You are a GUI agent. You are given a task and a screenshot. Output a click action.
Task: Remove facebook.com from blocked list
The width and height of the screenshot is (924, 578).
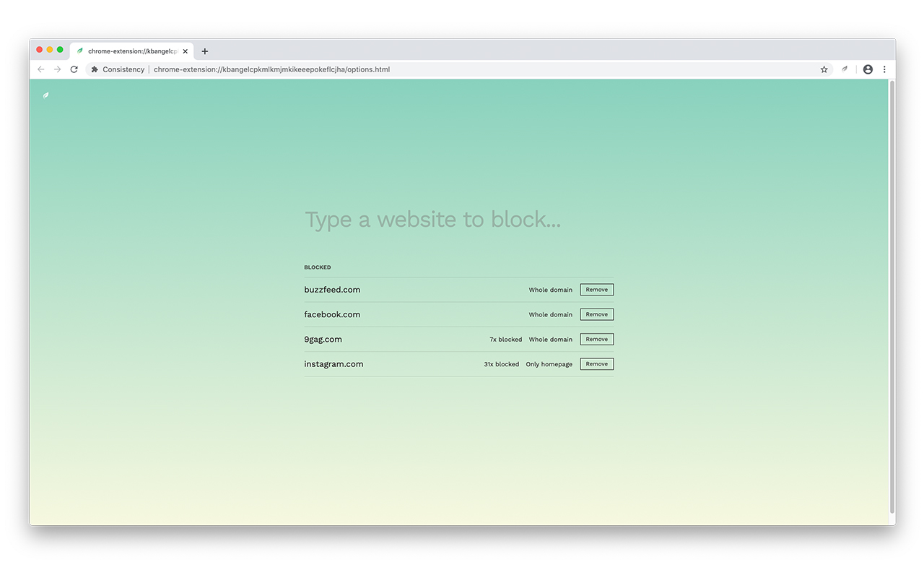[x=597, y=314]
